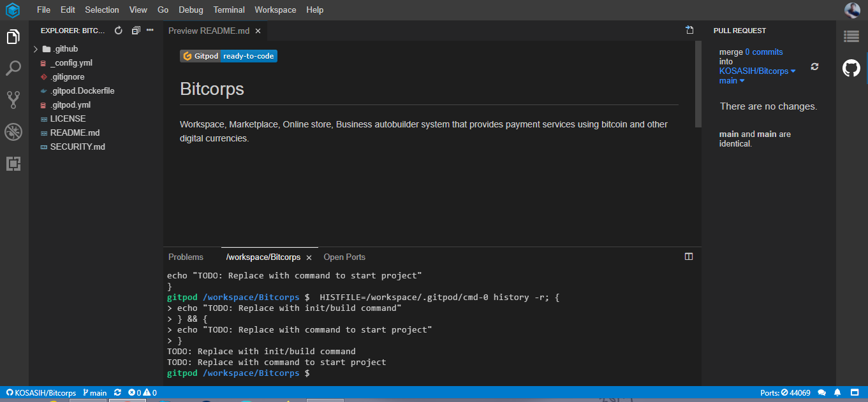
Task: Open the main base branch dropdown
Action: [x=732, y=81]
